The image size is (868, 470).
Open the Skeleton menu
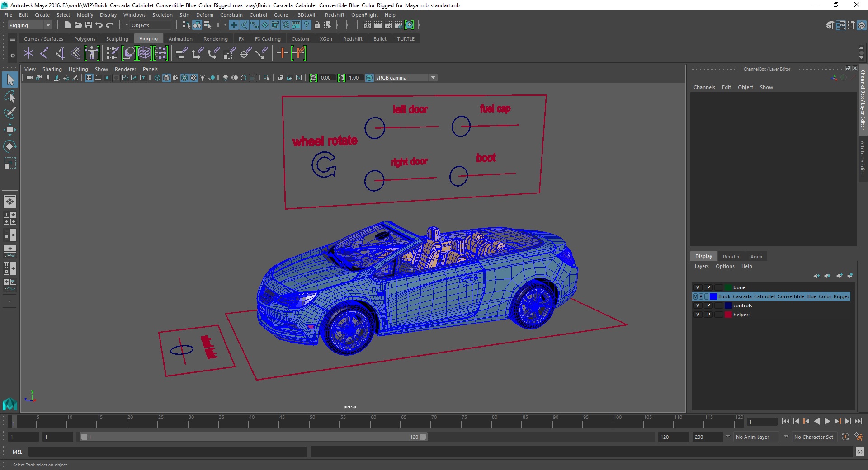point(162,15)
